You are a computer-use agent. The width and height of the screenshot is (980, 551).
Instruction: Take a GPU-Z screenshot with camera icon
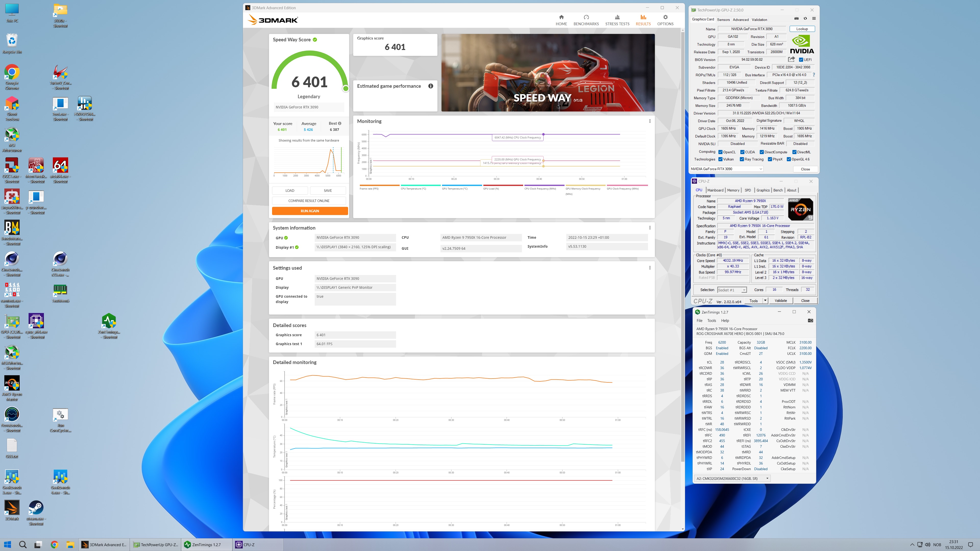coord(796,19)
